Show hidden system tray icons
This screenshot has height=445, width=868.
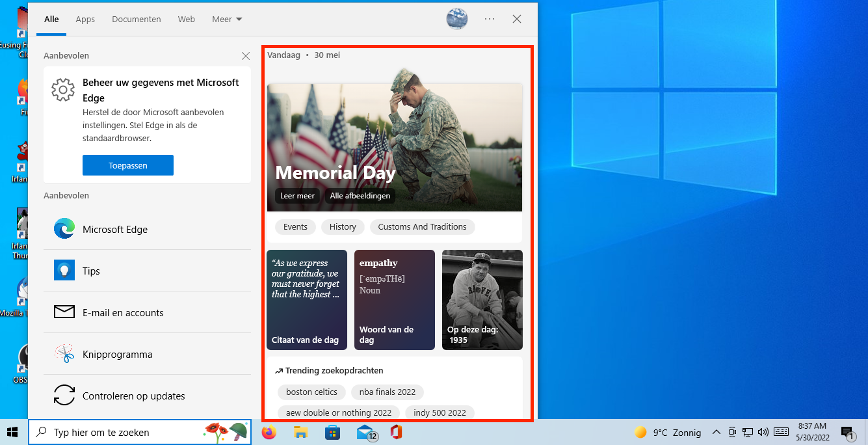pyautogui.click(x=717, y=432)
